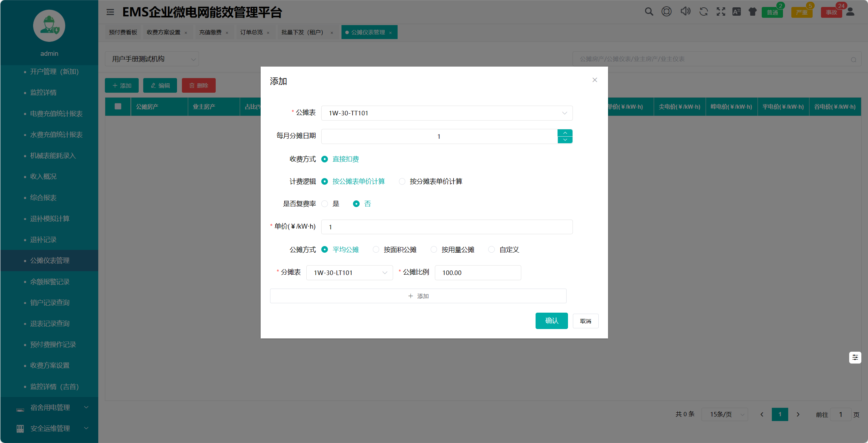The height and width of the screenshot is (443, 868).
Task: Click the 单价 price input field
Action: [447, 227]
